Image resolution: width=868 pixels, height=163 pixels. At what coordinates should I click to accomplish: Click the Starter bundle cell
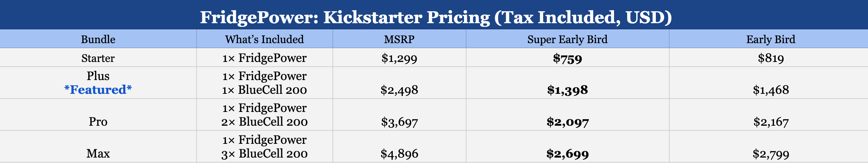[x=98, y=58]
